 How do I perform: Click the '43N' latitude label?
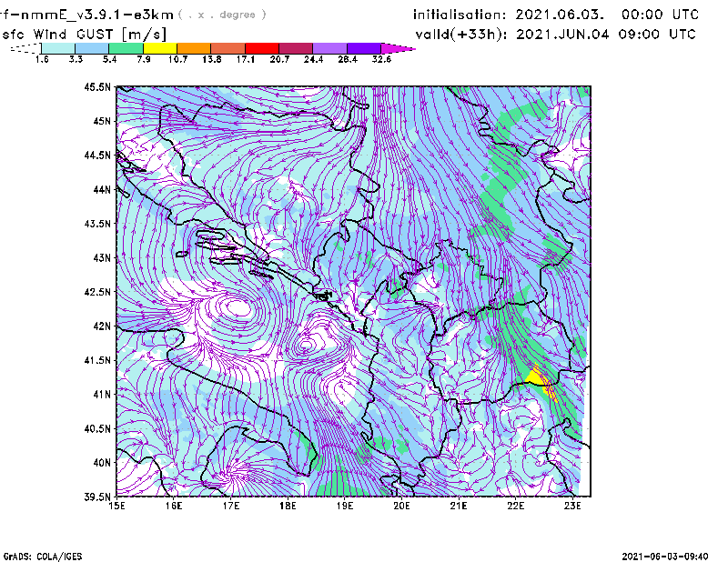pyautogui.click(x=102, y=257)
